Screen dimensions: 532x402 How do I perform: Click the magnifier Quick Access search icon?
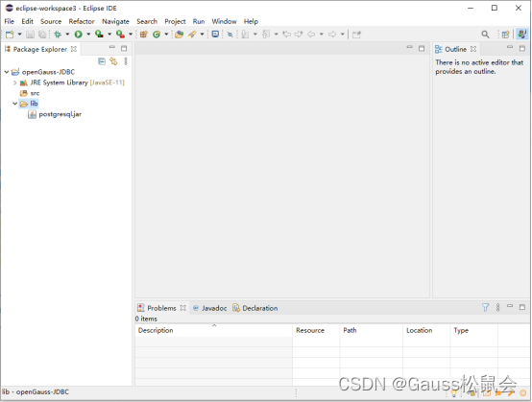486,35
